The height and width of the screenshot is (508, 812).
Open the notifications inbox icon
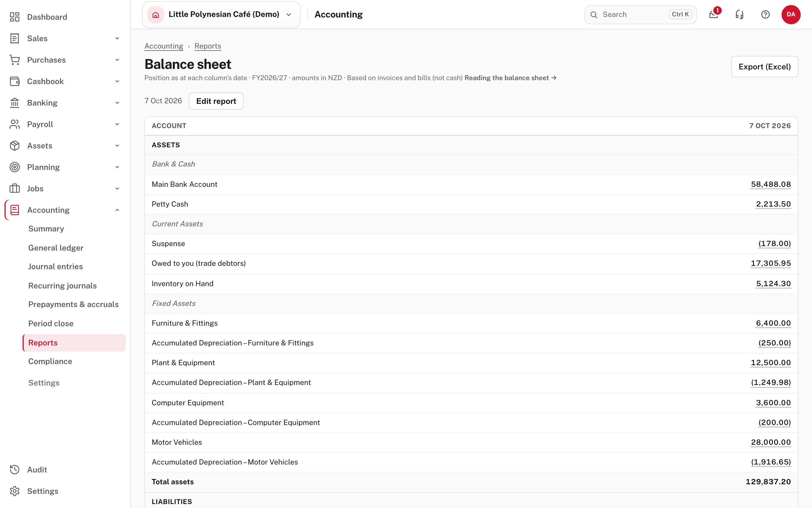point(713,14)
